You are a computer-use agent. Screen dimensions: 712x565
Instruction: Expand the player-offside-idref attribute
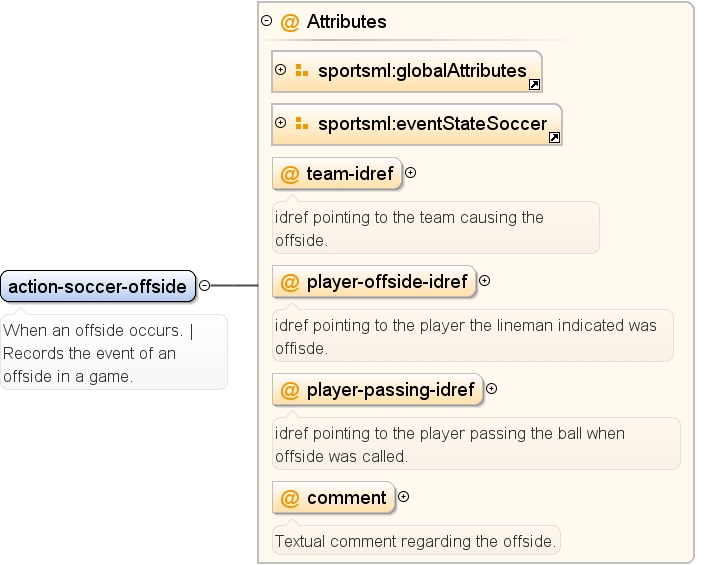click(x=485, y=281)
